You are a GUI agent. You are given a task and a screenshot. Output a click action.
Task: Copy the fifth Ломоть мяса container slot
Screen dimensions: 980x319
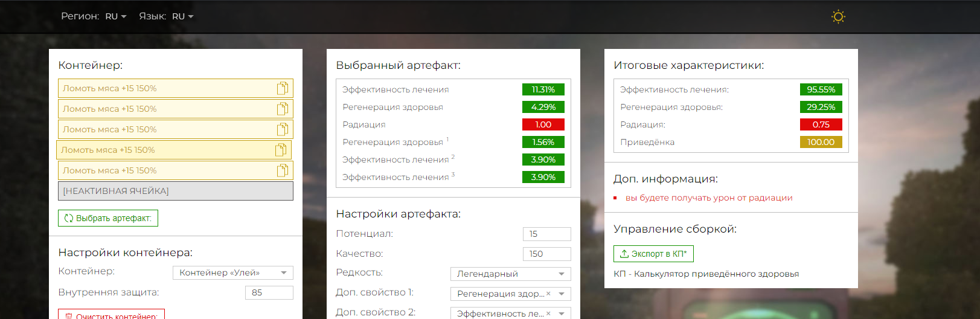pos(282,171)
